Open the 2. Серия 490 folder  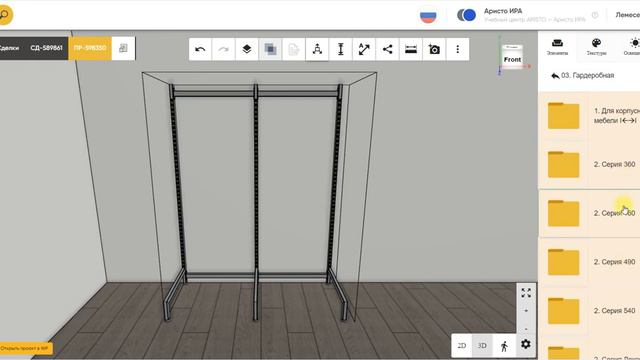tap(589, 262)
